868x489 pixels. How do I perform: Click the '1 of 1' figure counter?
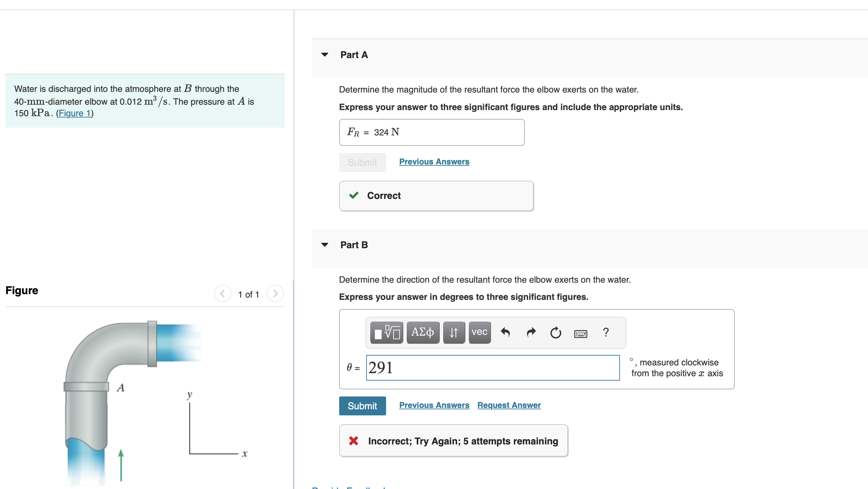tap(249, 294)
